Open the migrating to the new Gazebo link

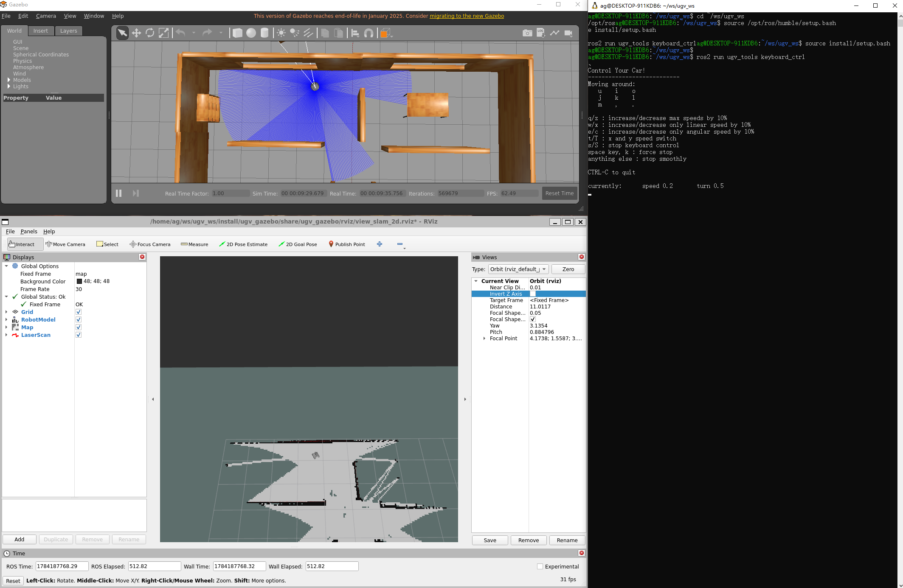point(467,16)
